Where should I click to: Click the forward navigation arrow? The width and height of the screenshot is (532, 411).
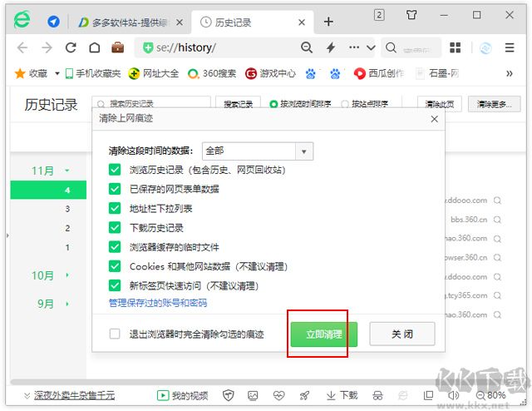47,47
